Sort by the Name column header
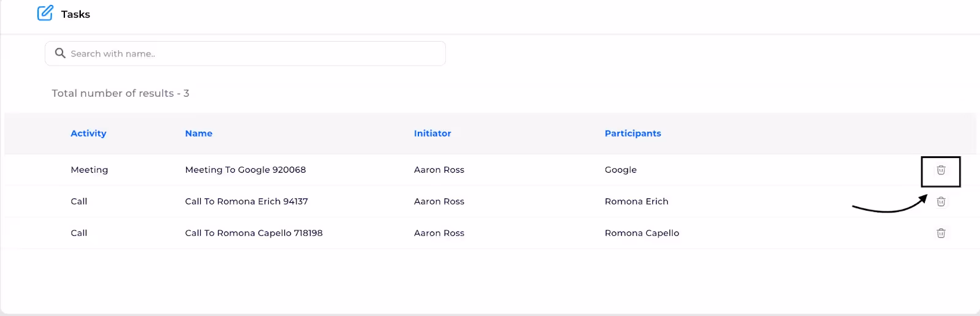The image size is (980, 316). pos(198,134)
